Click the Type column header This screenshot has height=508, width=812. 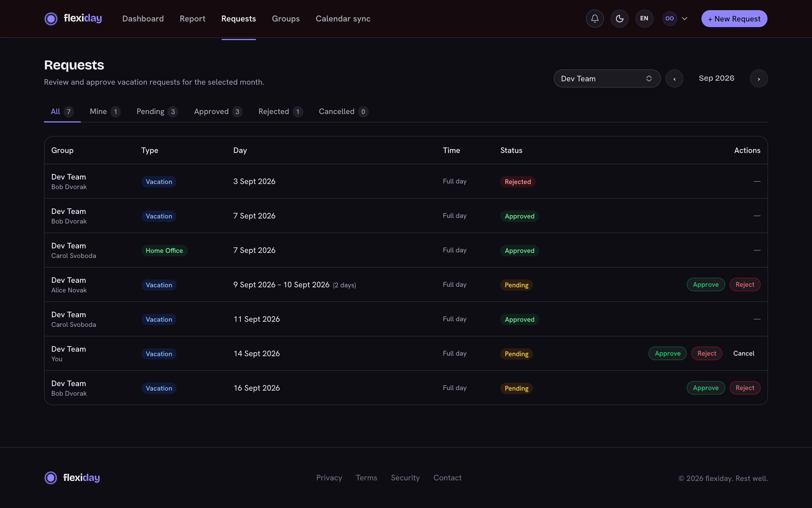click(150, 150)
